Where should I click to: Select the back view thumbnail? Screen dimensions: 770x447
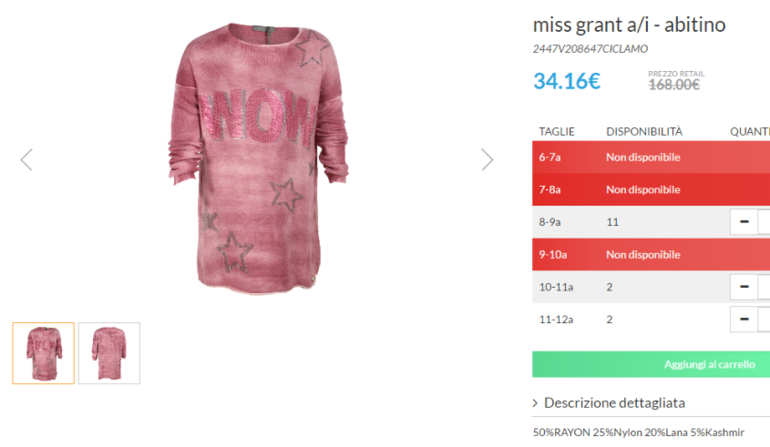[x=109, y=353]
